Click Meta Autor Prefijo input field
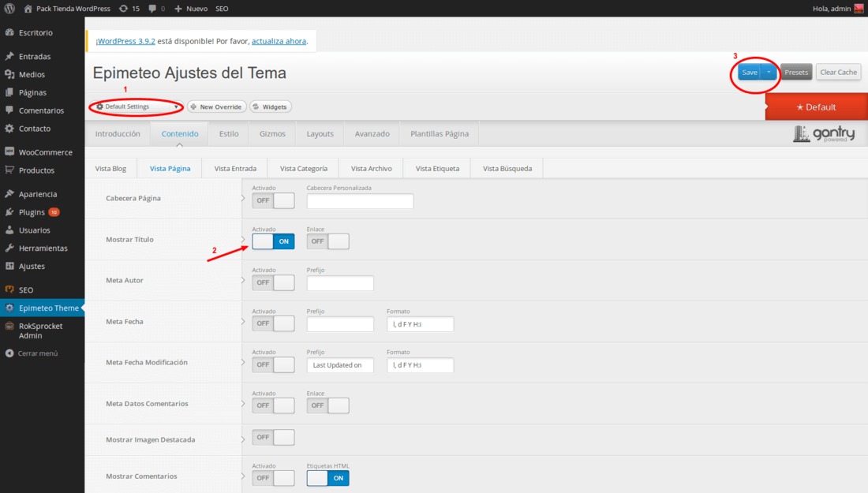Screen dimensions: 868x493 340,282
